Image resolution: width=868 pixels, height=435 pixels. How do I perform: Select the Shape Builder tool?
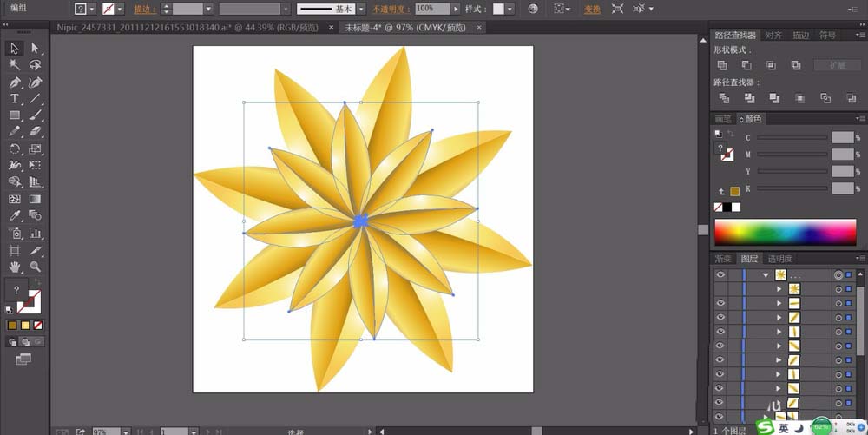point(15,181)
